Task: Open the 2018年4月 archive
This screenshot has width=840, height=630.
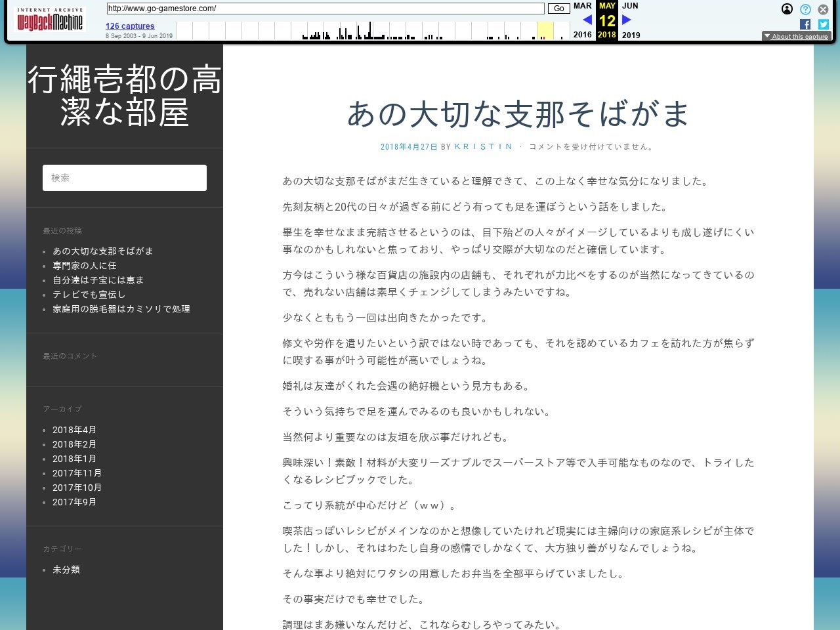Action: tap(74, 430)
